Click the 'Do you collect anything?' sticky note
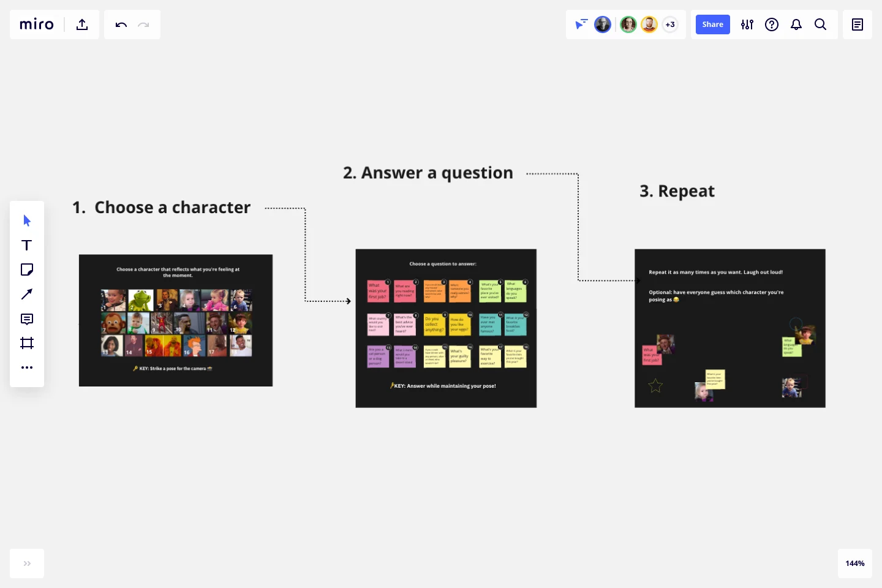 coord(434,324)
